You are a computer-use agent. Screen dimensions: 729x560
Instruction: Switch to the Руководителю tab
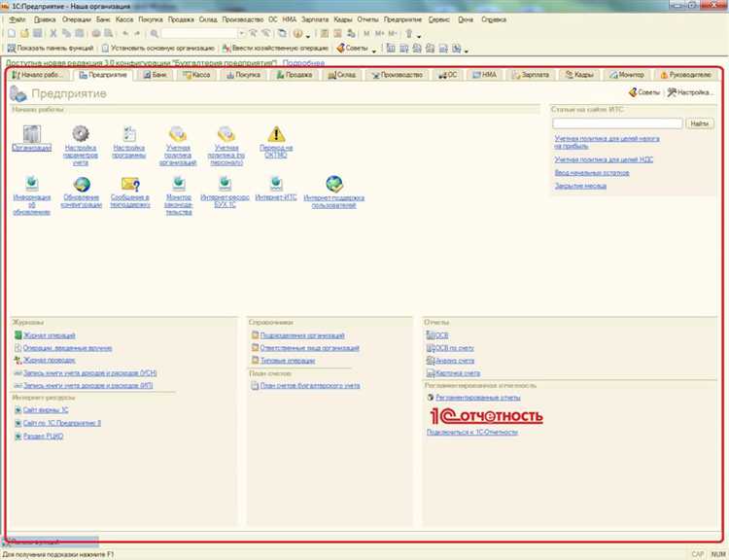pos(686,75)
